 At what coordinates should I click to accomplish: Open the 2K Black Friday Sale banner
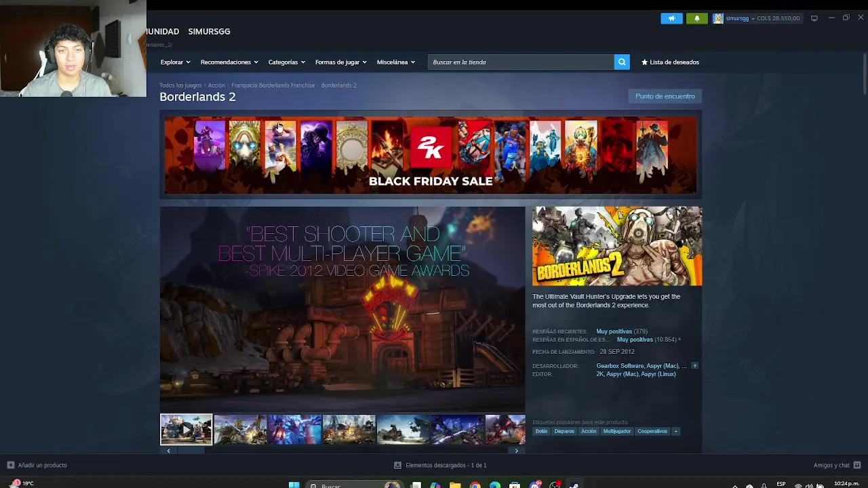click(x=431, y=155)
